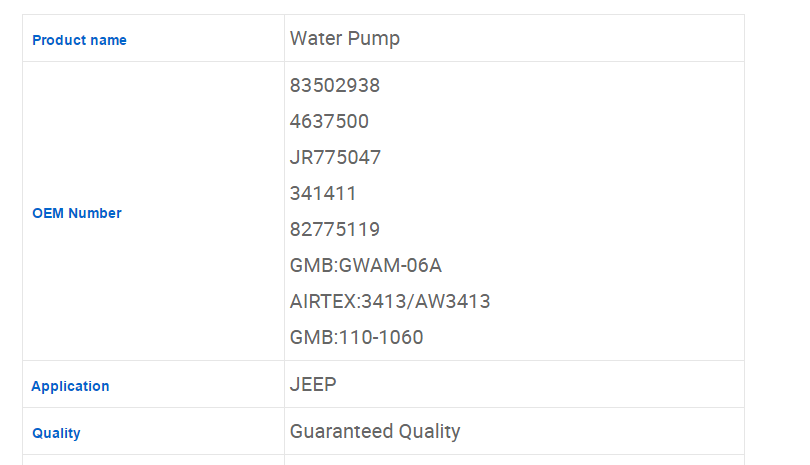Click the 341411 part number

click(323, 194)
